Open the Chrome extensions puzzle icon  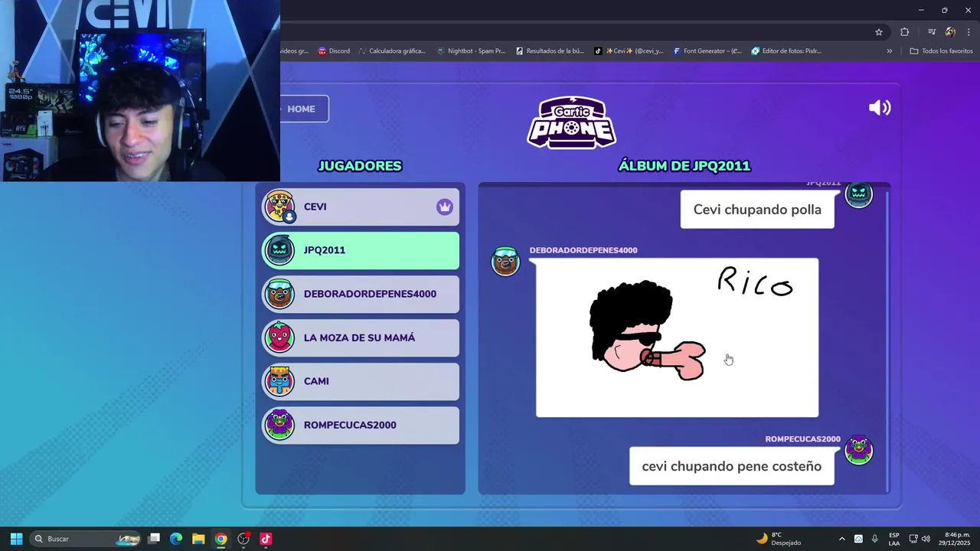click(905, 32)
